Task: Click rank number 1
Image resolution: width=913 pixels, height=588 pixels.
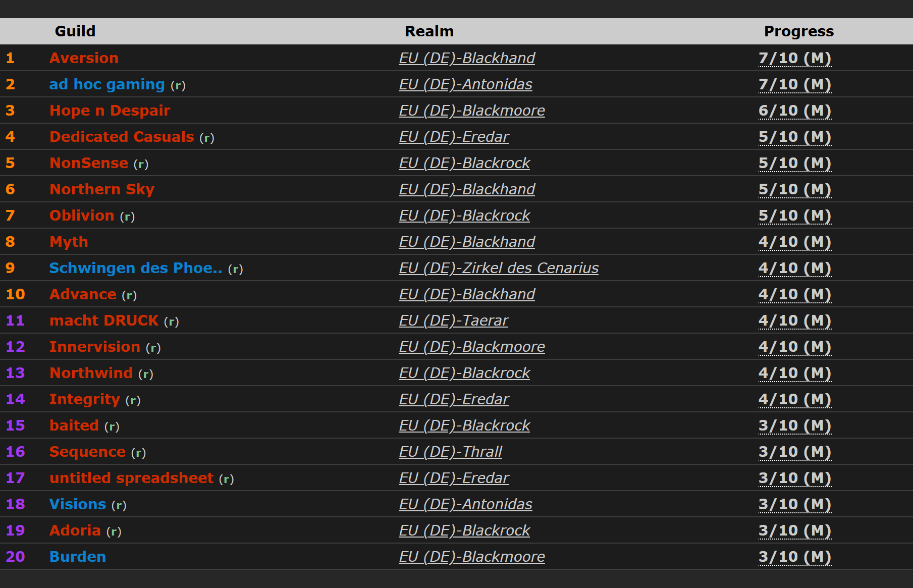Action: [10, 58]
